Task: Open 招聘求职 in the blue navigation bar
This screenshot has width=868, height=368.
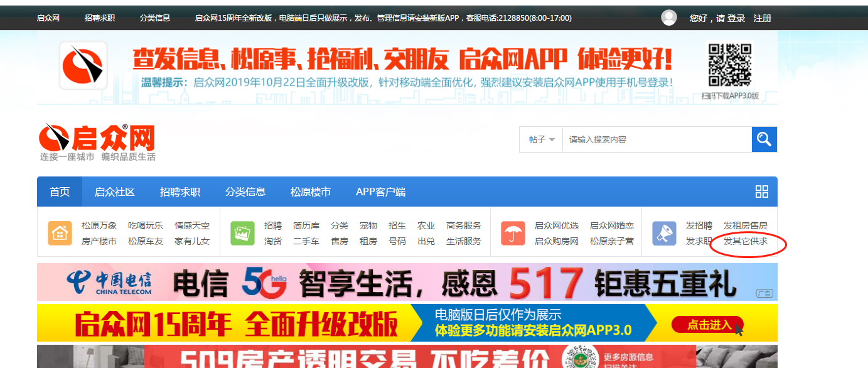Action: (x=180, y=192)
